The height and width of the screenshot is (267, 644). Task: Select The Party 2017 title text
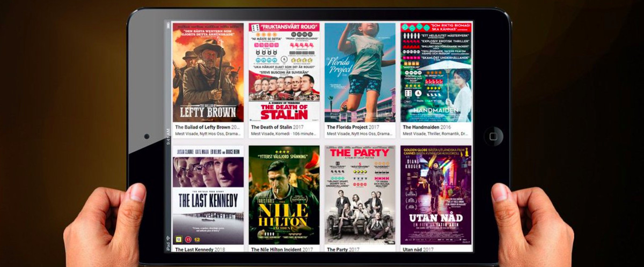[x=345, y=249]
